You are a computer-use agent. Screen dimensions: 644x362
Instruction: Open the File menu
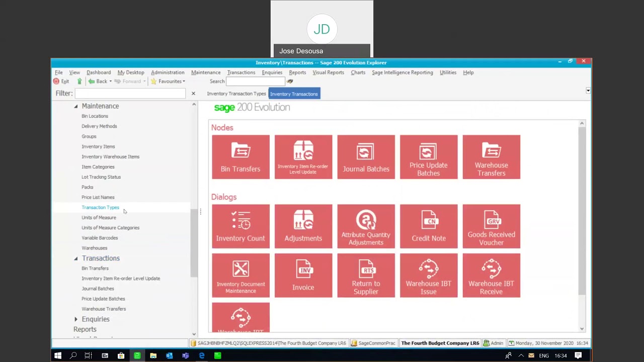point(59,72)
